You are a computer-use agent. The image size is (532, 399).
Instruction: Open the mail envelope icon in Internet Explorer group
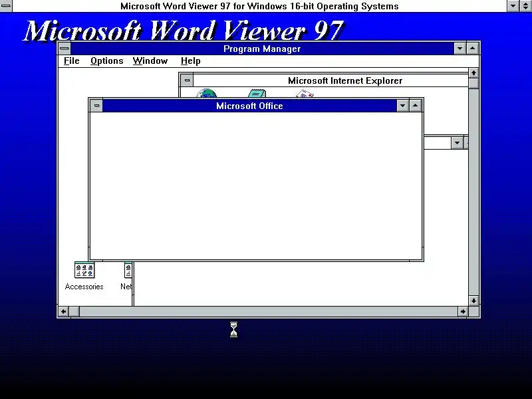[x=305, y=93]
